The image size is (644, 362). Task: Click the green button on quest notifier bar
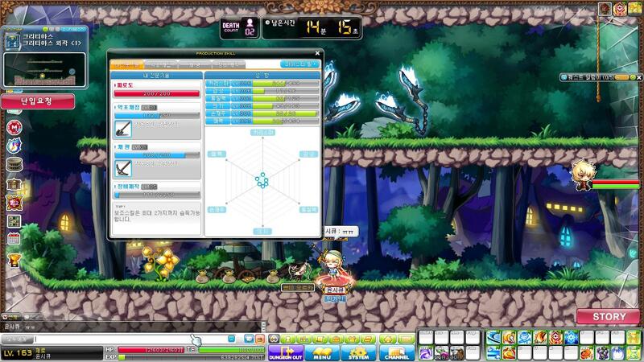point(633,77)
